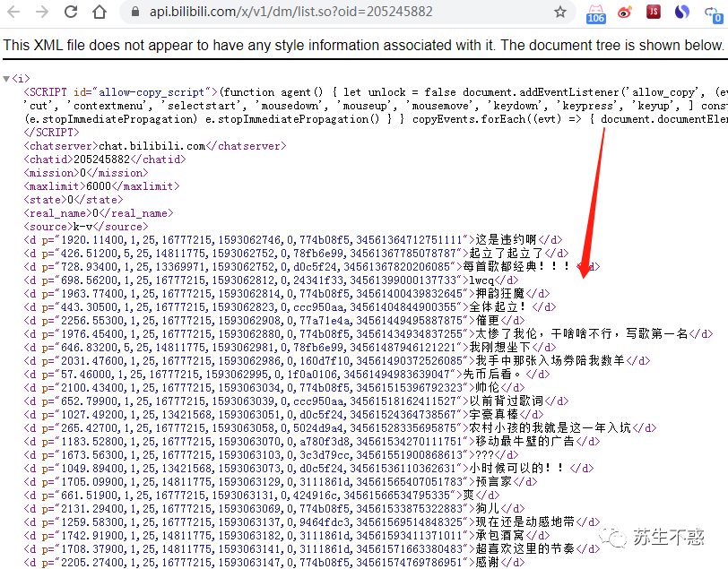Reload the page with the refresh icon

coord(71,12)
